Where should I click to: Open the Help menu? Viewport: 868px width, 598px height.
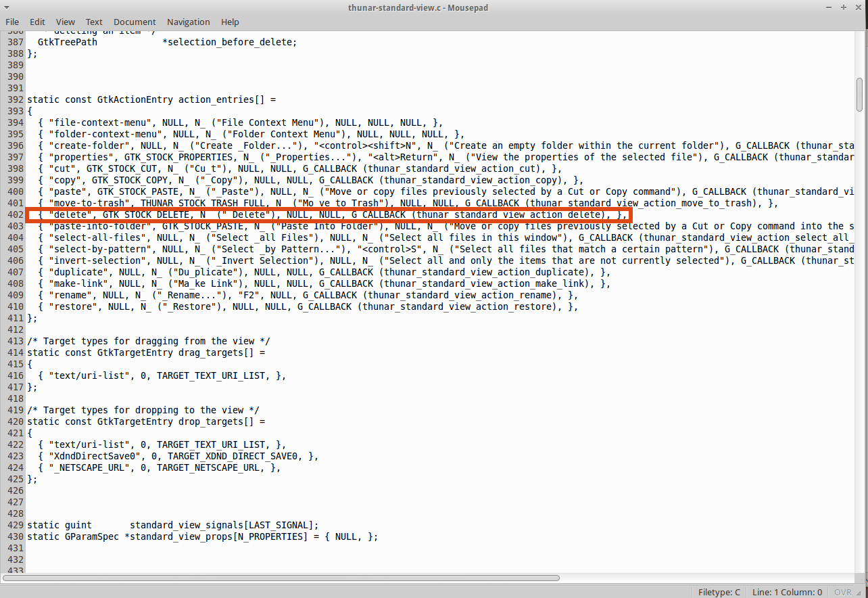tap(230, 22)
